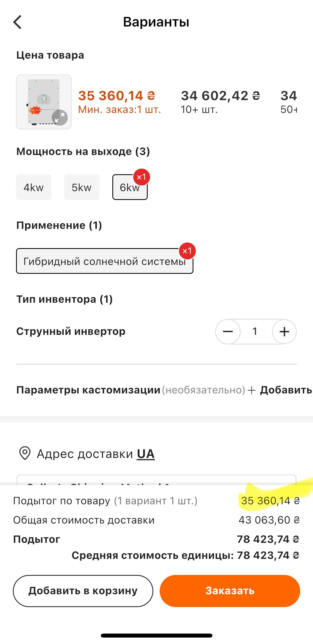Tap the x1 badge on Гибридный солнечной системы

tap(187, 251)
